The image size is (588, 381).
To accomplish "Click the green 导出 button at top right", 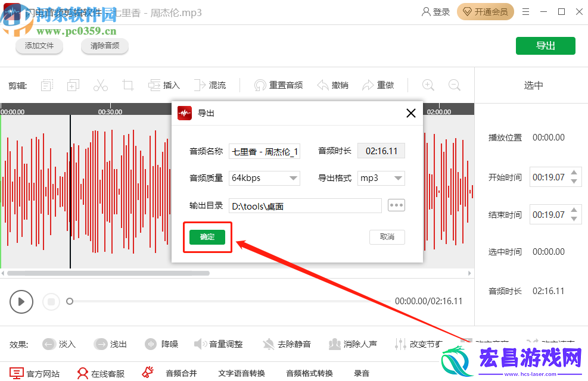I will (545, 46).
